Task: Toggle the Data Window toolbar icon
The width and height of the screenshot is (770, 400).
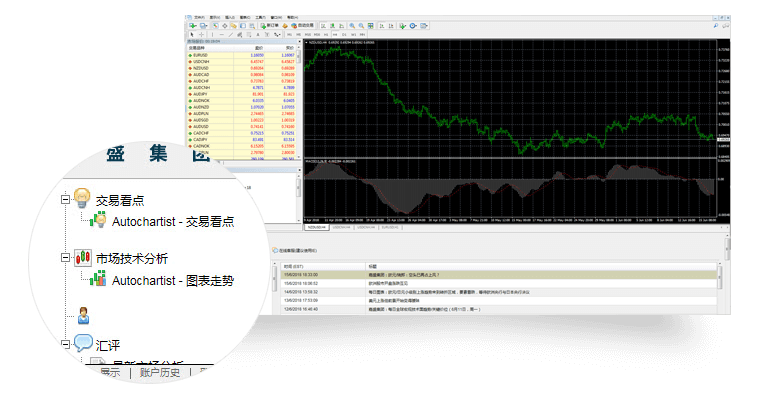Action: (225, 26)
